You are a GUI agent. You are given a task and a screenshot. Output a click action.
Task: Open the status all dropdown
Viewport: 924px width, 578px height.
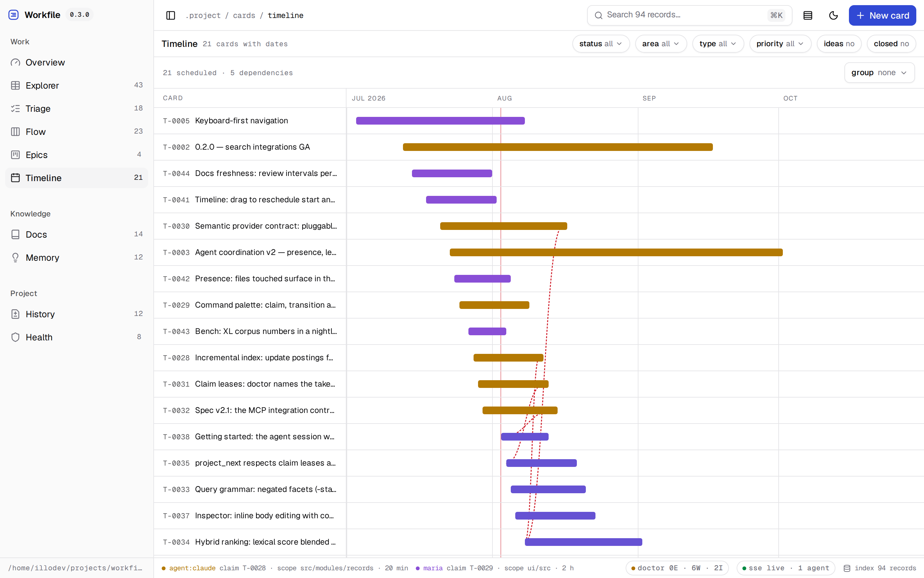pyautogui.click(x=601, y=44)
